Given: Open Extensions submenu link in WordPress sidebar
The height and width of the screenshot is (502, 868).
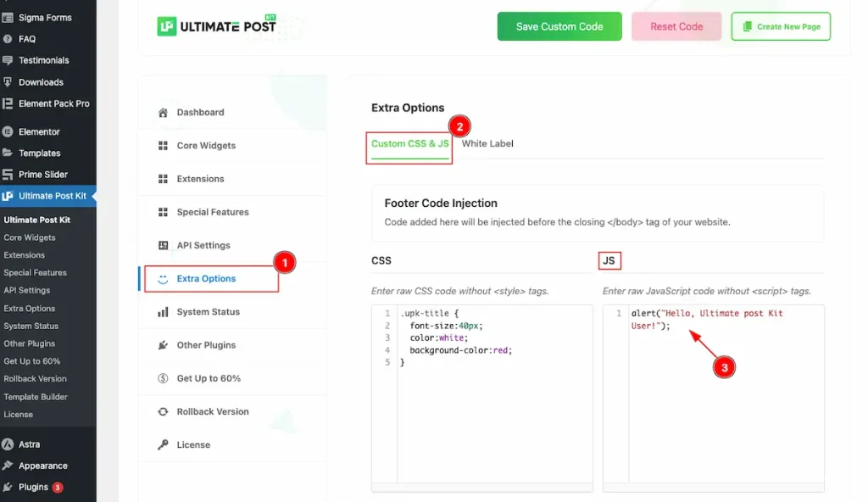Looking at the screenshot, I should 25,255.
